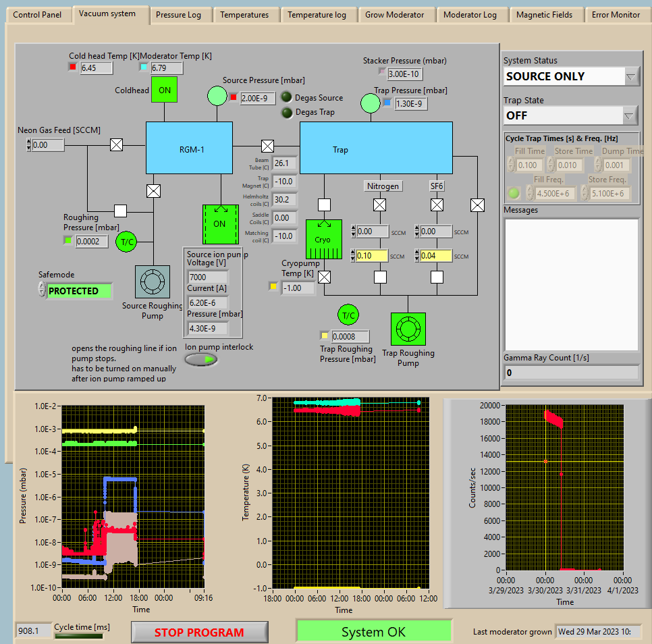Viewport: 652px width, 644px height.
Task: Click the Nitrogen line valve icon
Action: 380,205
